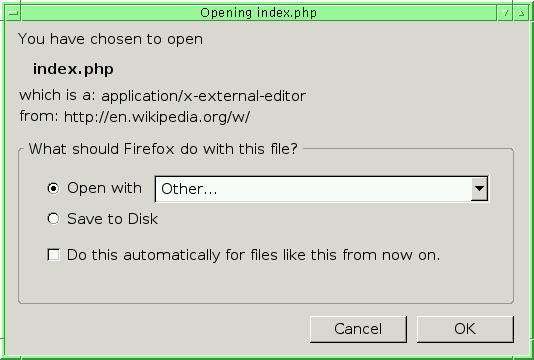Select the Save to Disk radio button
The height and width of the screenshot is (360, 534).
pyautogui.click(x=53, y=219)
